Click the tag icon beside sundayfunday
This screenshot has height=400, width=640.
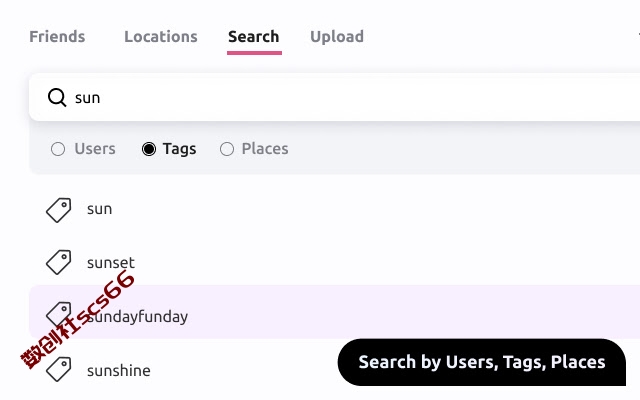point(58,313)
